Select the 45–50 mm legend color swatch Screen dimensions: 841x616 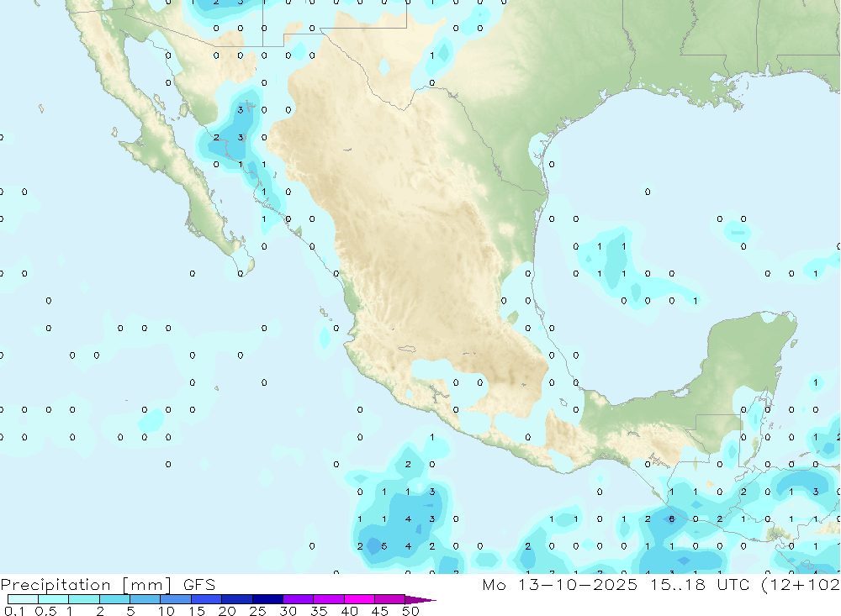click(390, 599)
